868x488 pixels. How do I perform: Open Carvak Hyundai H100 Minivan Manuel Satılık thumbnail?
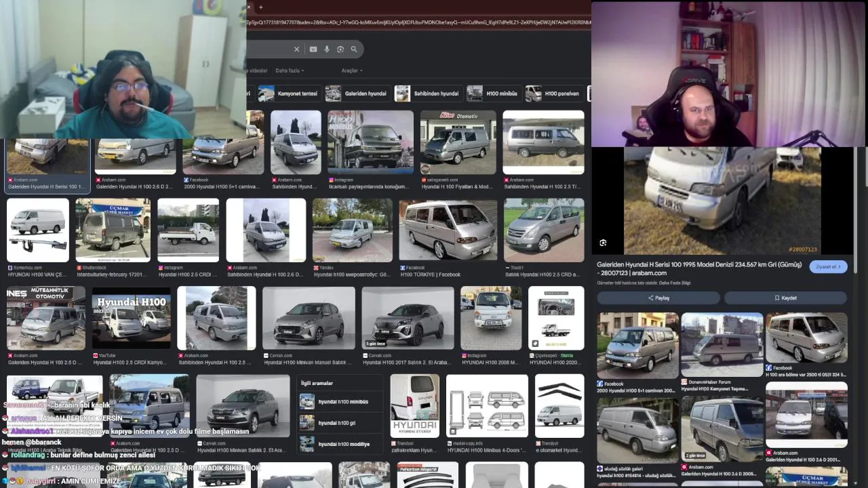pos(309,318)
